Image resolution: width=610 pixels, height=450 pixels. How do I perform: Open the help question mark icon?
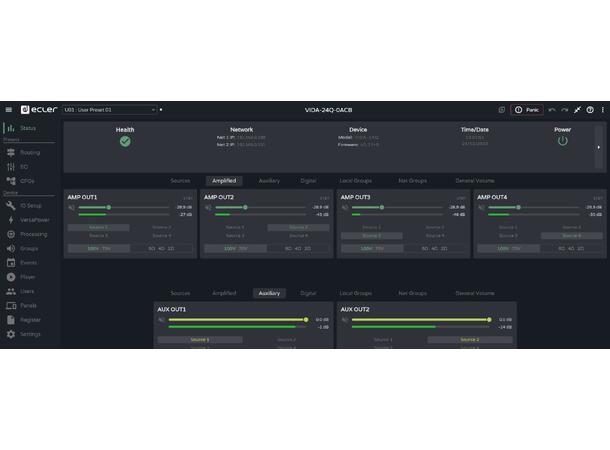(x=590, y=110)
